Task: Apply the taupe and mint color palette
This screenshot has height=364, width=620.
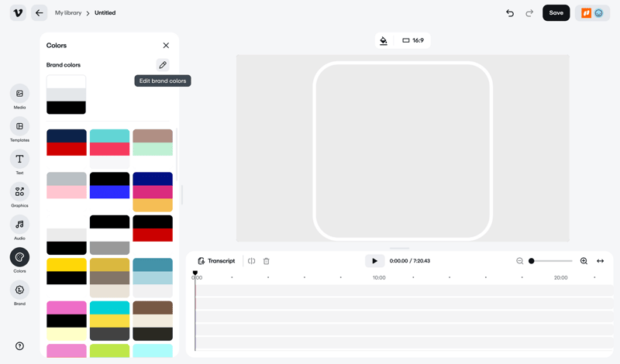Action: point(153,149)
